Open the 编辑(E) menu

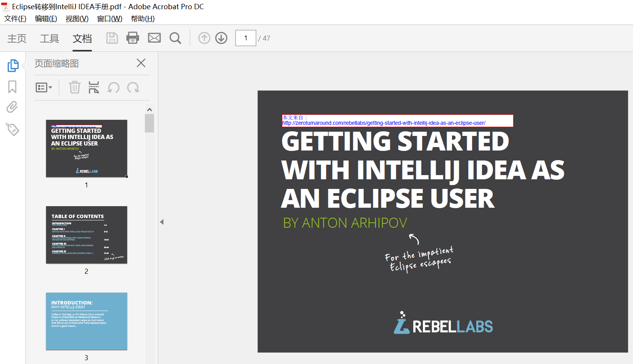(46, 19)
